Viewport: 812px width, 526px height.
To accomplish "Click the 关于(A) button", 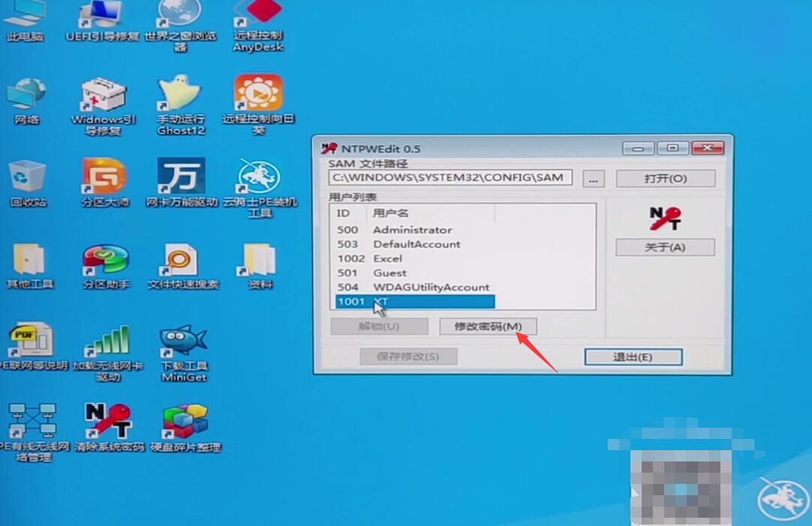I will click(665, 248).
